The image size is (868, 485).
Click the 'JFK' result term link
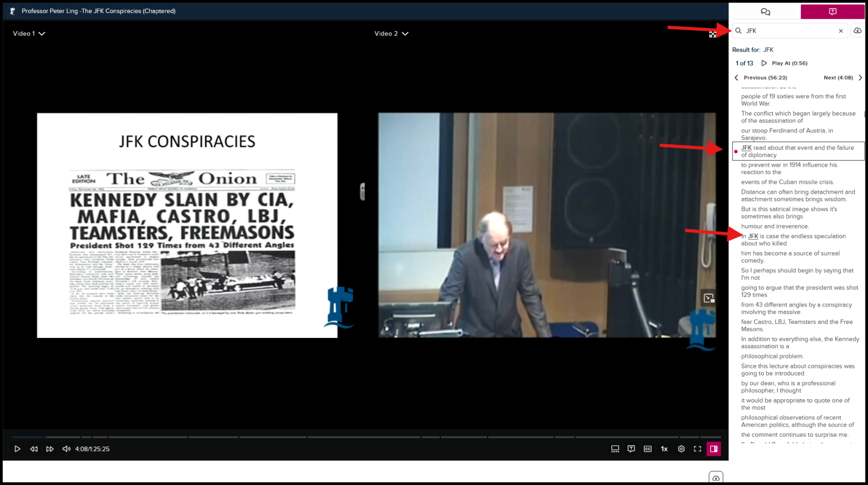pos(768,50)
